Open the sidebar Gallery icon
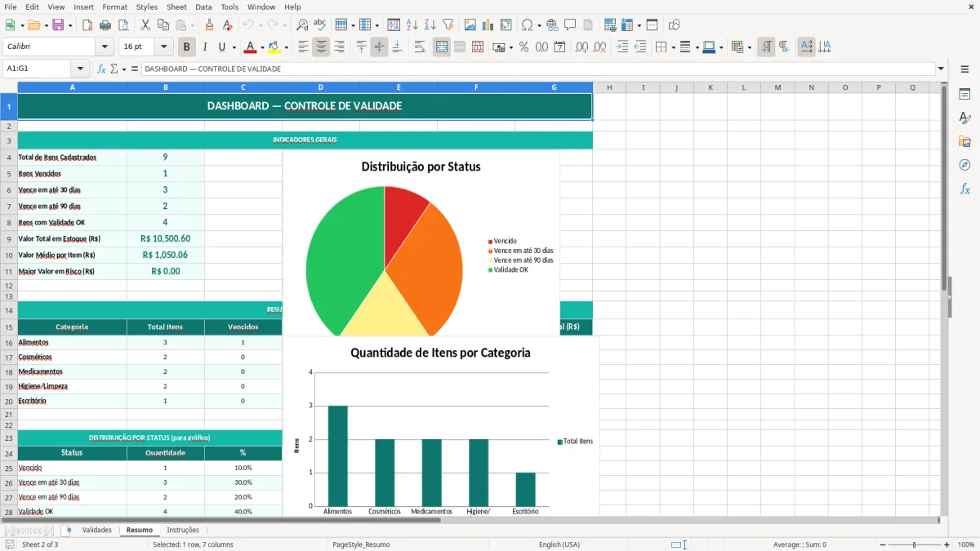The height and width of the screenshot is (551, 980). [964, 141]
